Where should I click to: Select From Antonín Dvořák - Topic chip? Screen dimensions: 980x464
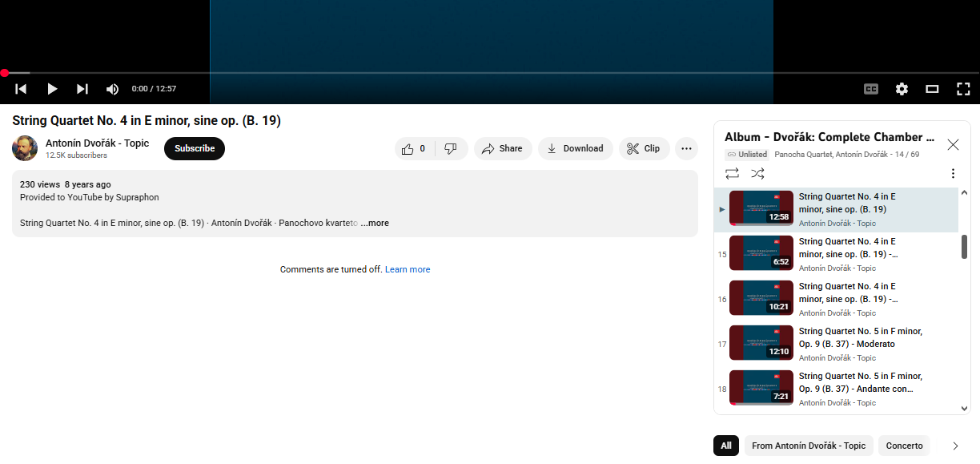tap(809, 446)
